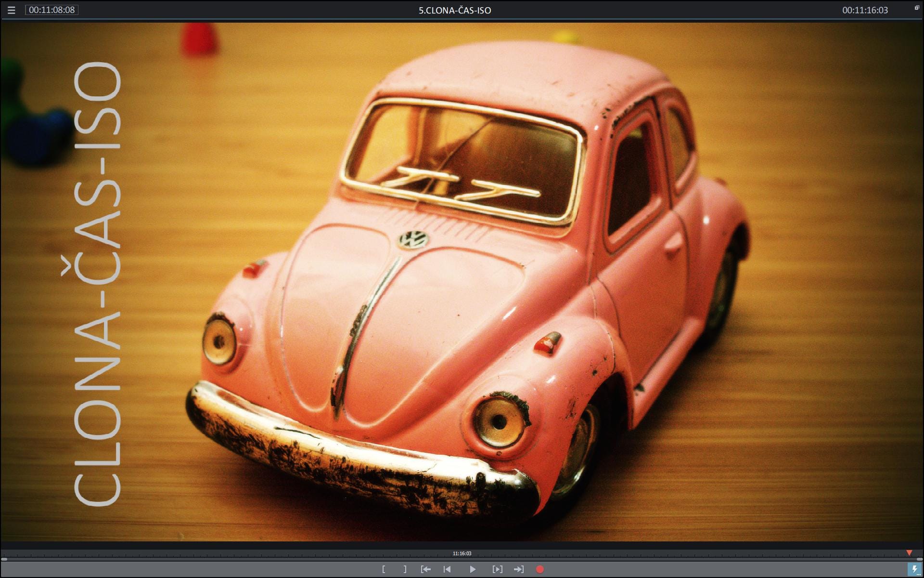Jump to range end
The height and width of the screenshot is (578, 924).
(x=519, y=569)
